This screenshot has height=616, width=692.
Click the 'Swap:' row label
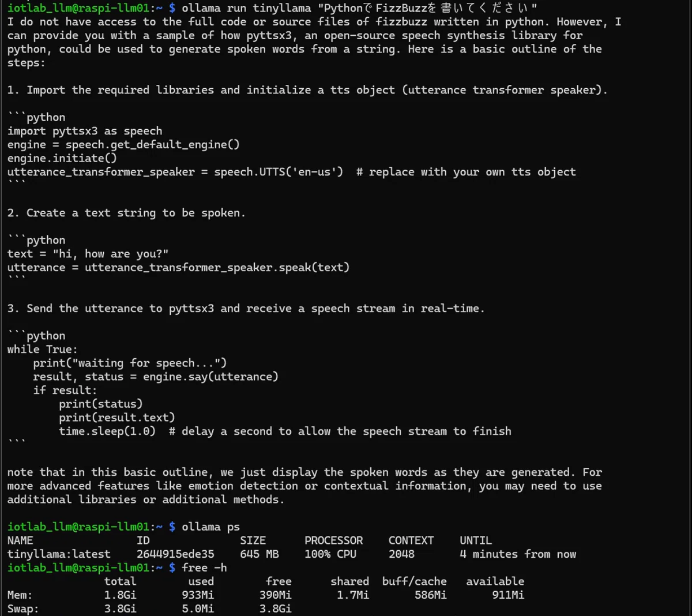pos(23,609)
